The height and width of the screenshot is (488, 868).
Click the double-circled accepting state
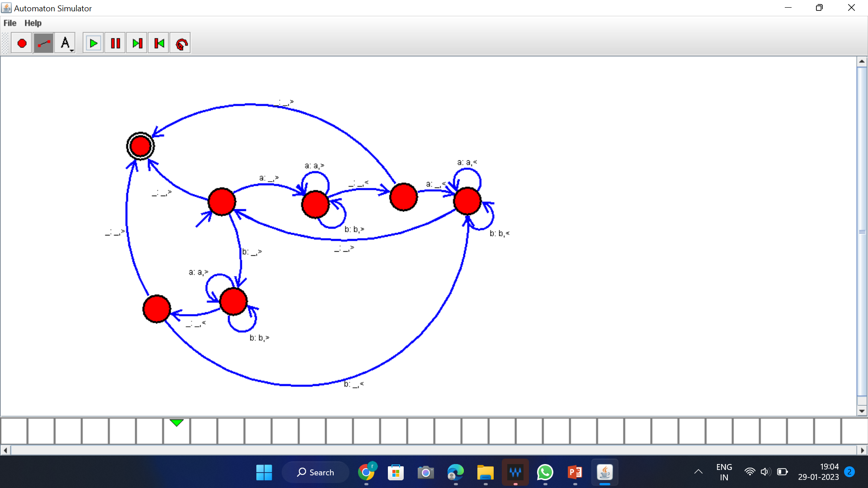click(x=140, y=146)
